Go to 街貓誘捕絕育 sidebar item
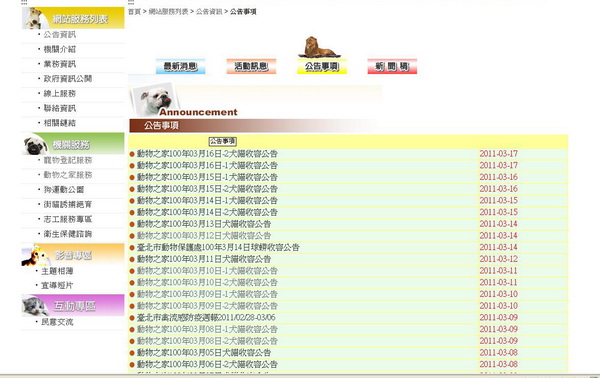This screenshot has width=600, height=378. pos(68,204)
